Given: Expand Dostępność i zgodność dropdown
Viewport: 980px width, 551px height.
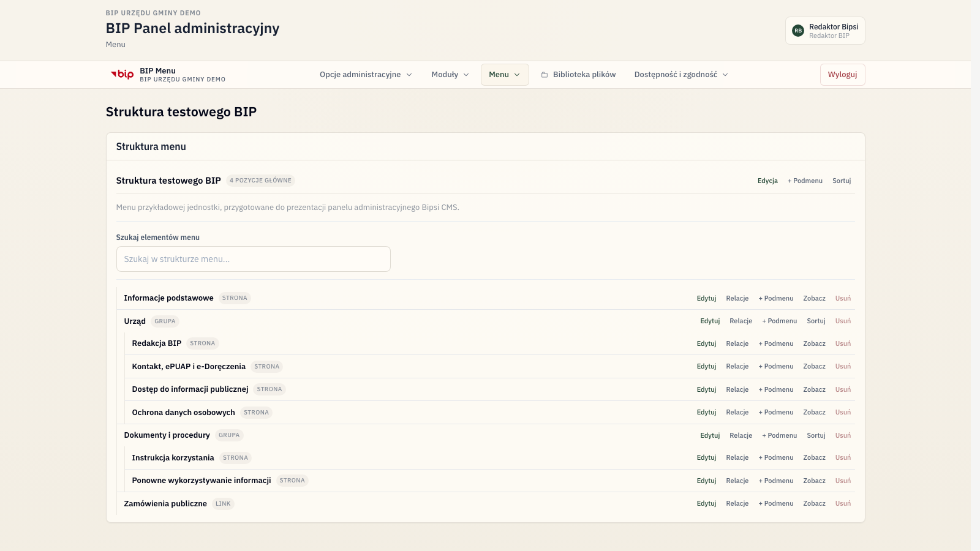Looking at the screenshot, I should coord(681,75).
